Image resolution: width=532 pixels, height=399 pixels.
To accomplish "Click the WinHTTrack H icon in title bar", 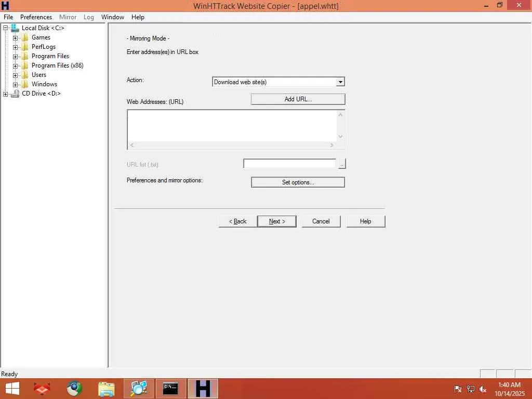I will 5,5.
